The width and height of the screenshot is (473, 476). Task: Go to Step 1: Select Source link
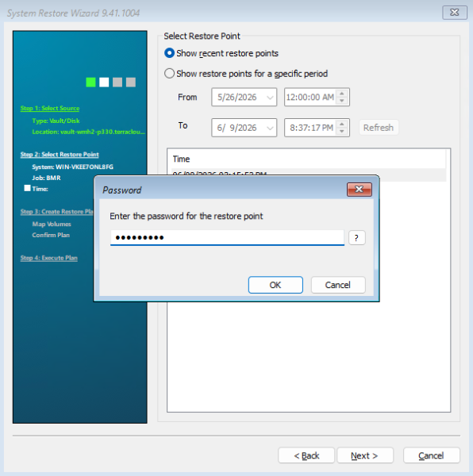point(50,108)
